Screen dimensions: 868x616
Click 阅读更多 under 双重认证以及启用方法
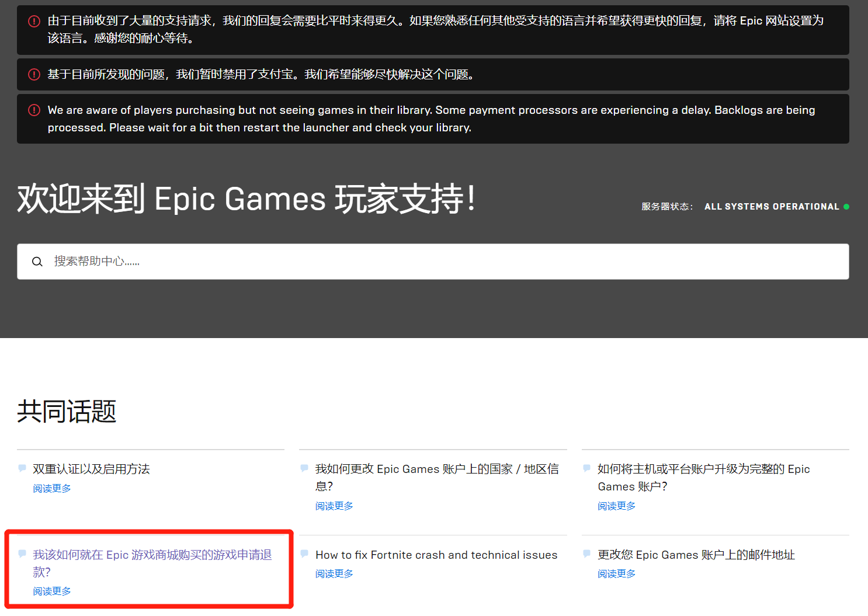pyautogui.click(x=52, y=488)
